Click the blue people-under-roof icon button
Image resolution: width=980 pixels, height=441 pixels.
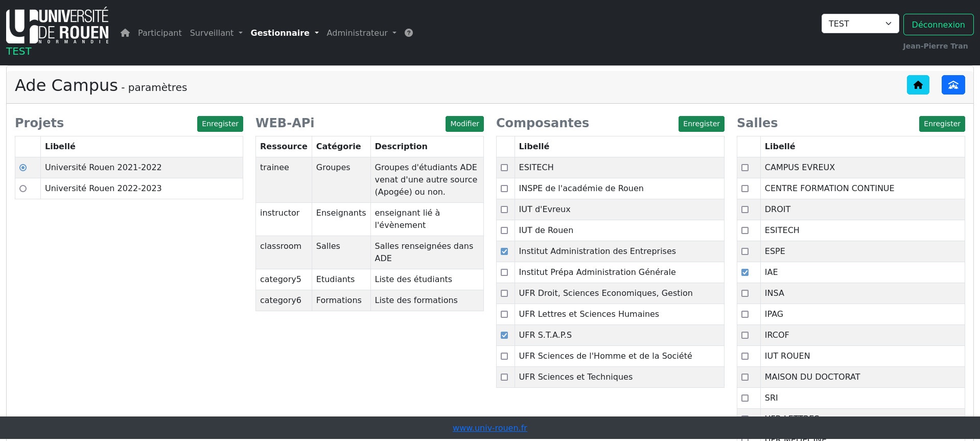click(953, 85)
